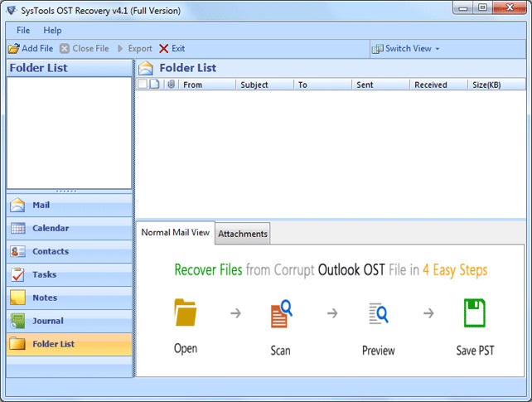Open the File menu
The image size is (532, 402).
(23, 31)
